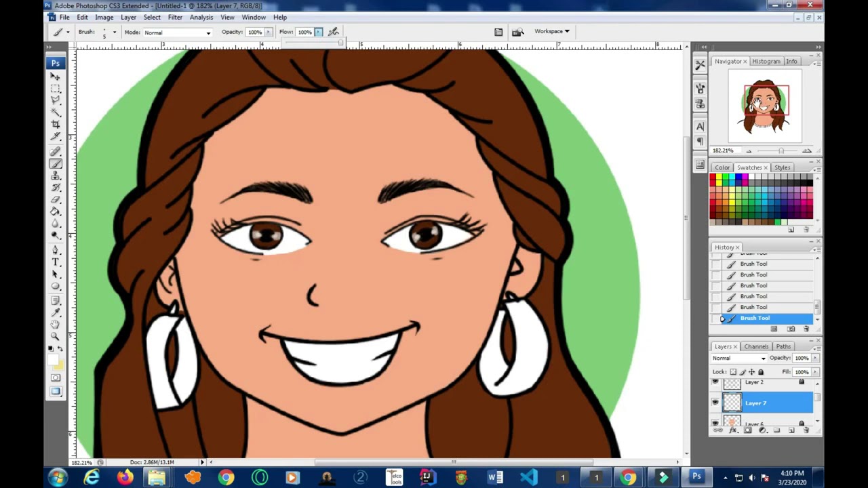Viewport: 868px width, 488px height.
Task: Change the screen mode button
Action: tap(56, 391)
